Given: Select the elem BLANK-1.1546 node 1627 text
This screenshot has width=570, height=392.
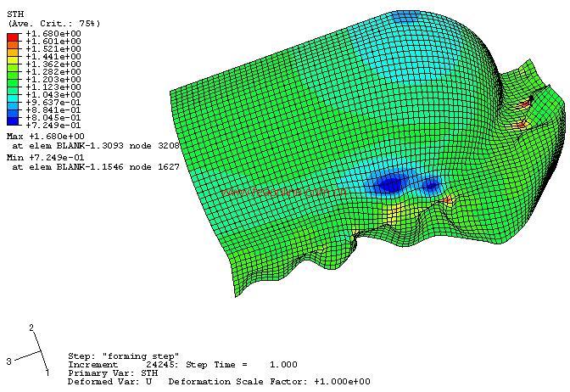Looking at the screenshot, I should click(x=95, y=168).
